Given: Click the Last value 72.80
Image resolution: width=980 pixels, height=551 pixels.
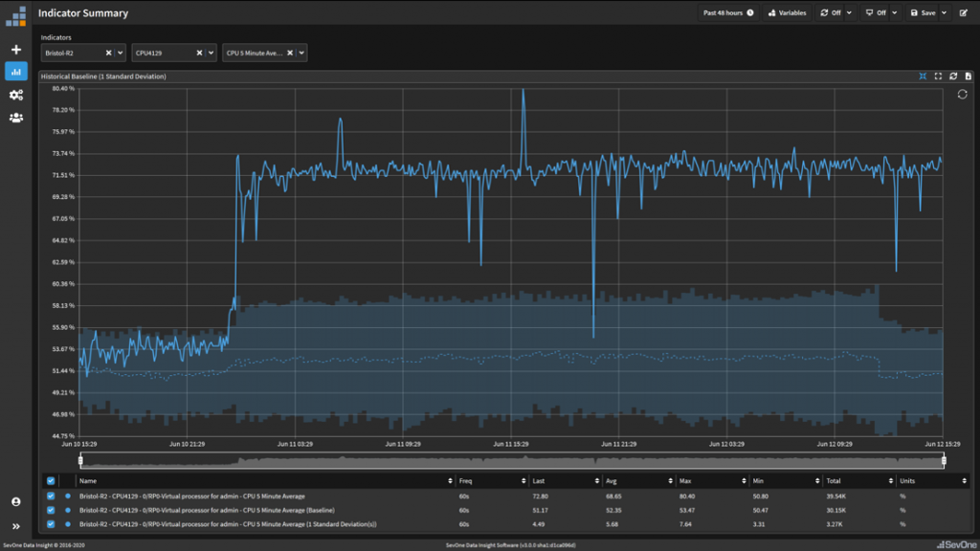Looking at the screenshot, I should click(x=540, y=496).
